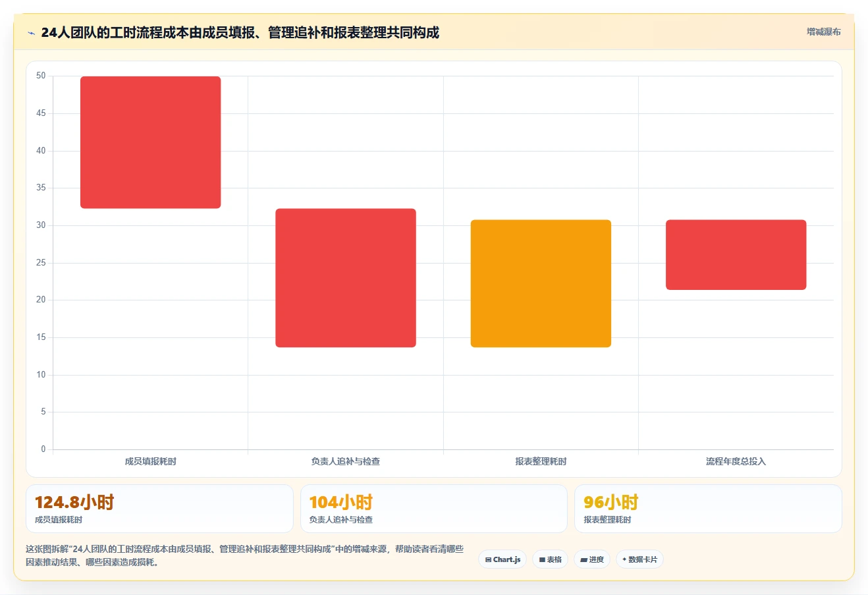Select the orange 报表整理耗时 bar

tap(541, 283)
